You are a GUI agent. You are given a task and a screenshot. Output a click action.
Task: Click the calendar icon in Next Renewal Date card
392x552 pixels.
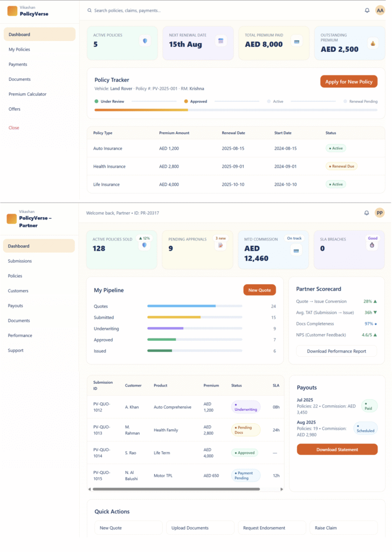pyautogui.click(x=220, y=41)
